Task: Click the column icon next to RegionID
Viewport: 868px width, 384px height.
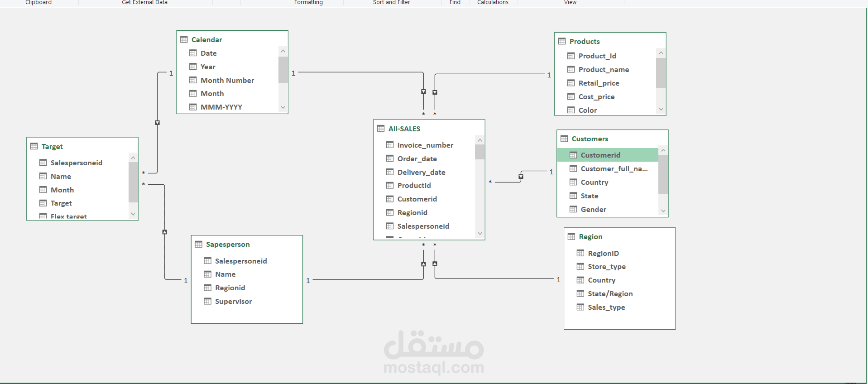Action: (580, 253)
